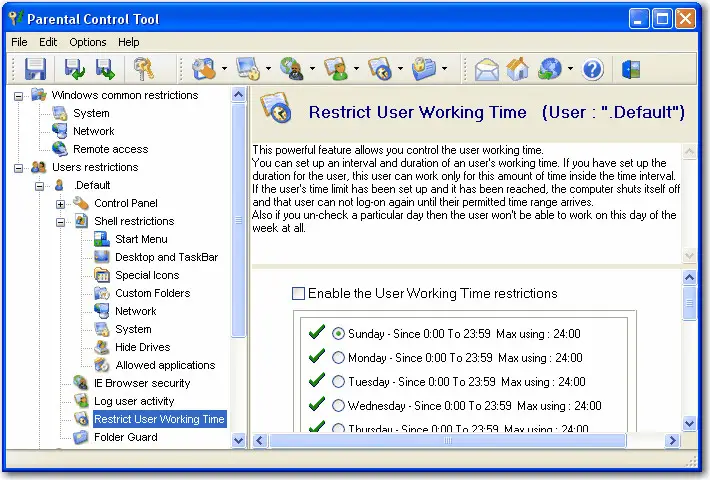Viewport: 710px width, 480px height.
Task: Click the hand-on-window restrictions toolbar icon
Action: pyautogui.click(x=204, y=69)
